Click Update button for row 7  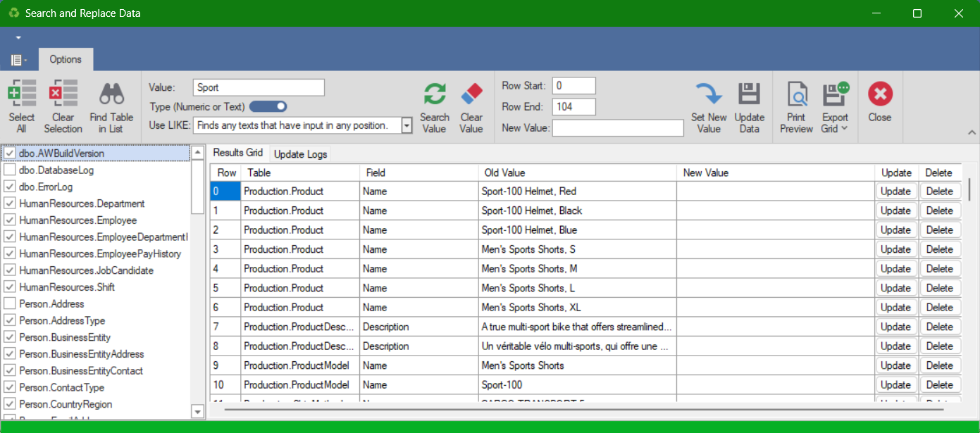point(896,327)
